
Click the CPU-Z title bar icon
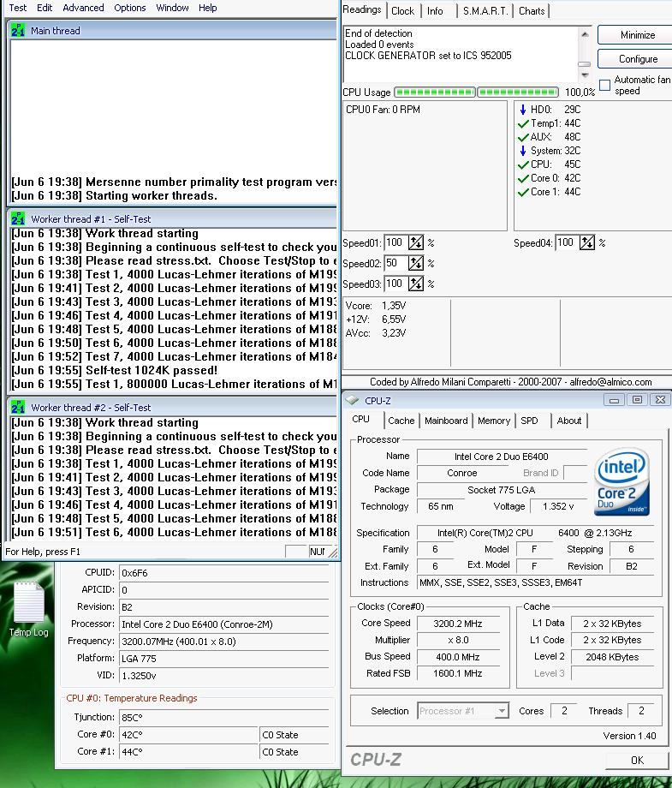coord(353,400)
